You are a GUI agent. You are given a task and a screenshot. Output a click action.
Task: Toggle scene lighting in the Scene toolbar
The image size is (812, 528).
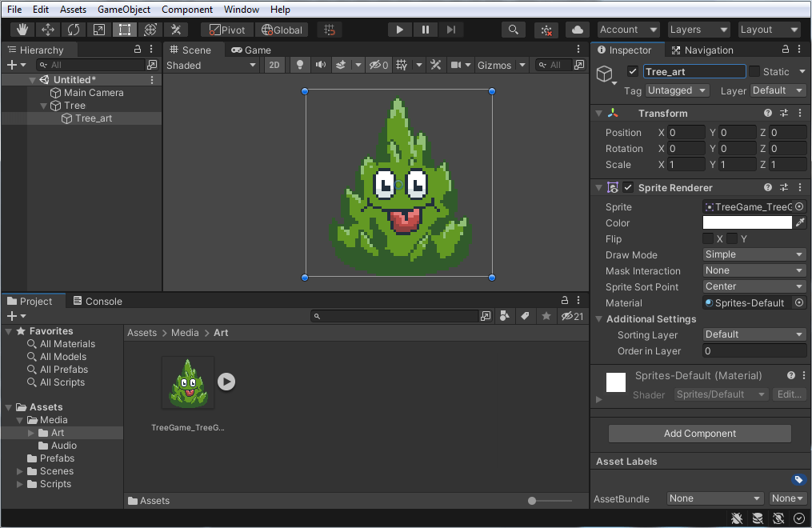tap(299, 65)
